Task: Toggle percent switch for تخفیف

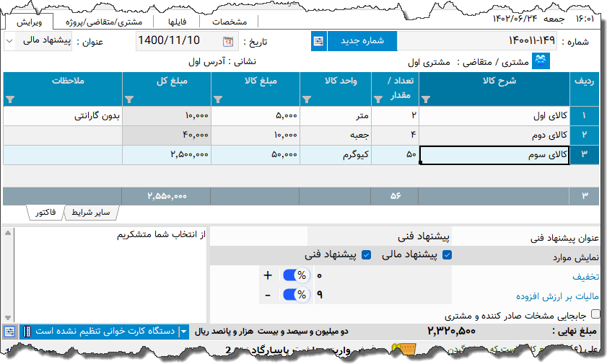Action: pyautogui.click(x=296, y=275)
